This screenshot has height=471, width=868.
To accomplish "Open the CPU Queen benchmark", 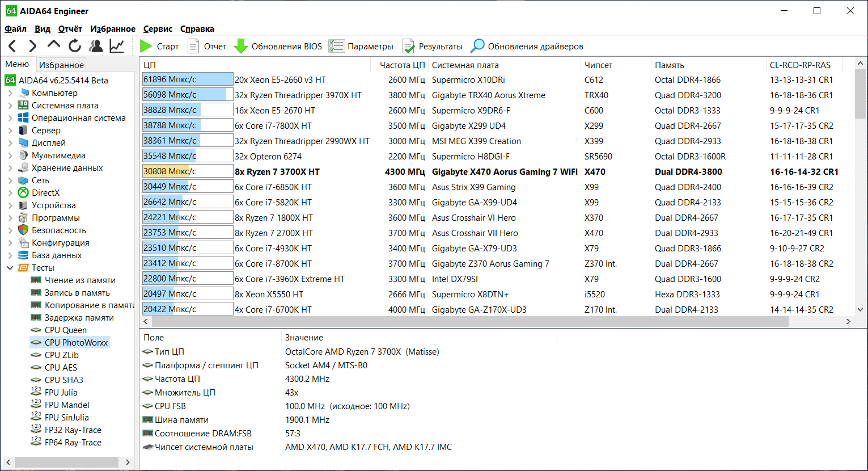I will point(66,330).
